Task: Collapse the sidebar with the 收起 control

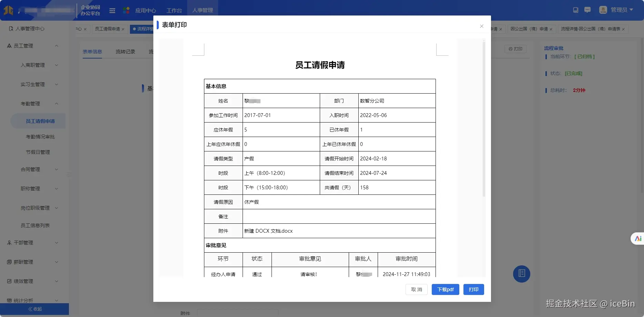Action: (34, 309)
